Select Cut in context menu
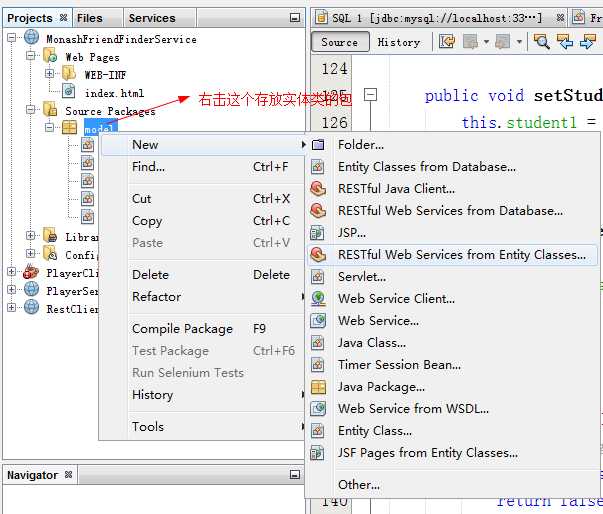Screen dimensions: 603x514 click(x=204, y=199)
